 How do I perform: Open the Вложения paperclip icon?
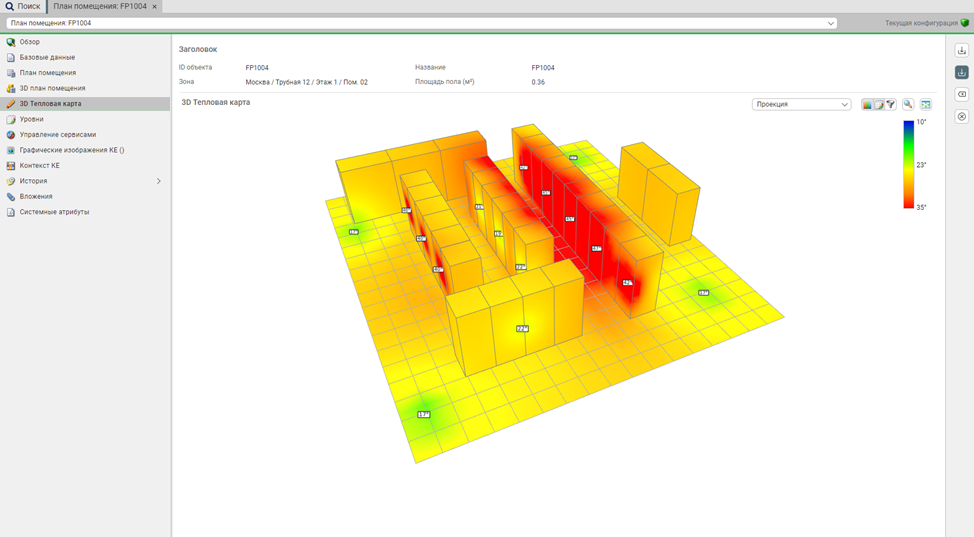click(x=11, y=197)
